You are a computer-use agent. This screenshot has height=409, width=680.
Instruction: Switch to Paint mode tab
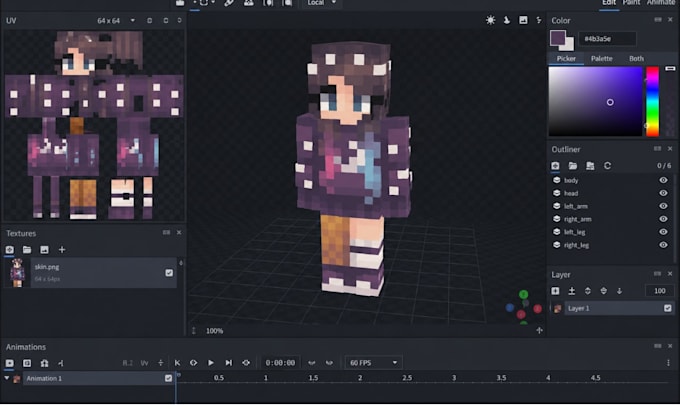[631, 3]
